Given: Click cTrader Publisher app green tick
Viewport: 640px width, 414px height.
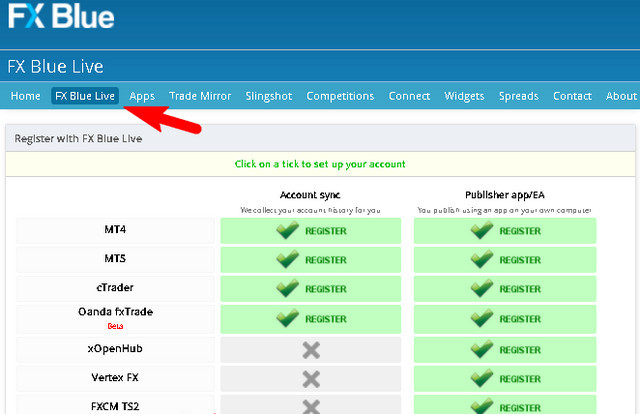Looking at the screenshot, I should [482, 288].
